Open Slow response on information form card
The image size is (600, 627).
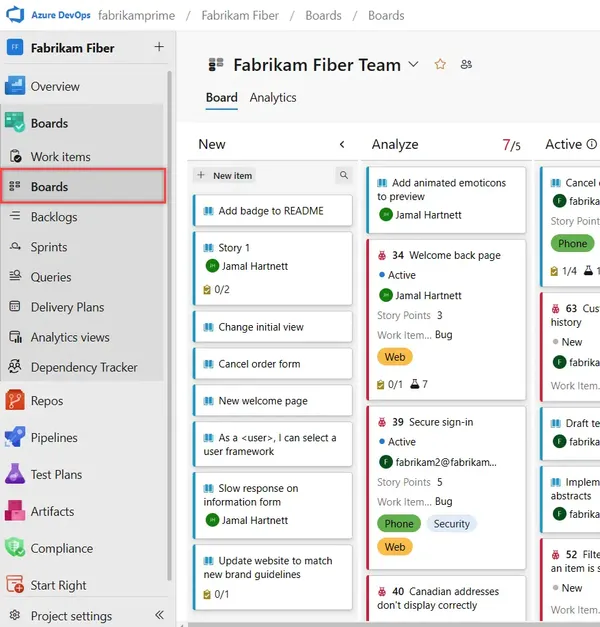point(273,506)
